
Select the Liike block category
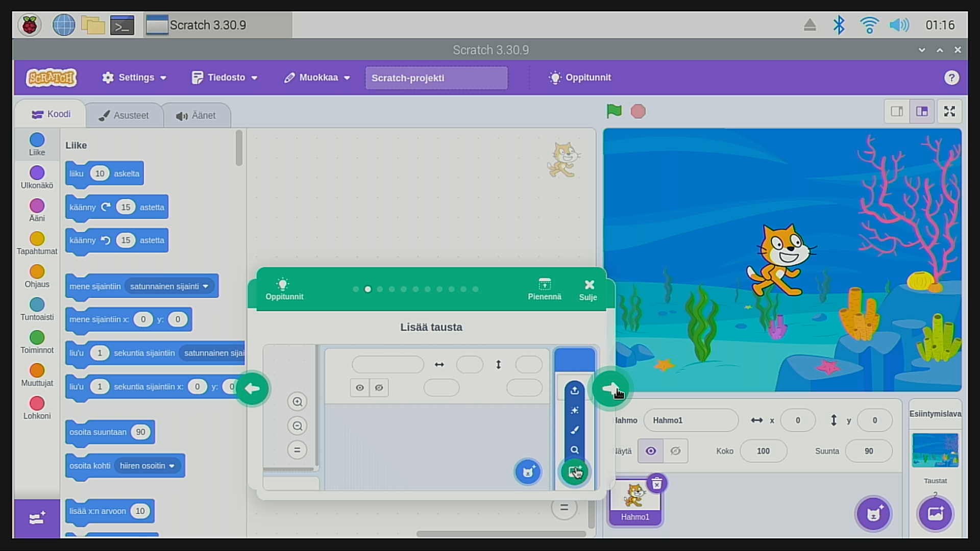click(x=37, y=144)
